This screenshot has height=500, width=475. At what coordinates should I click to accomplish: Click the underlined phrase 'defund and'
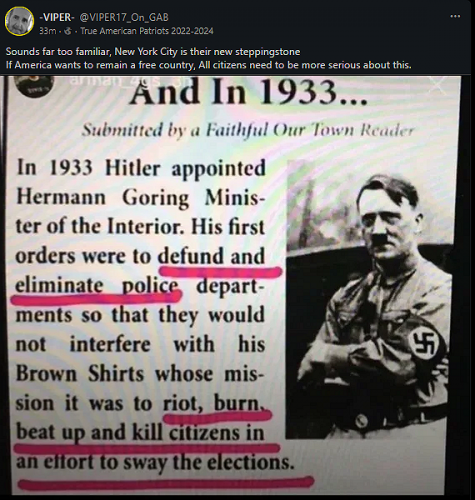click(211, 256)
